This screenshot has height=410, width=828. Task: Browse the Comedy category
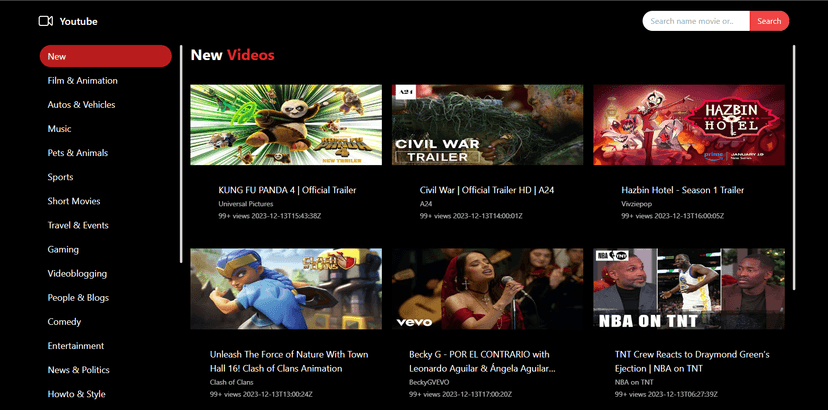64,322
